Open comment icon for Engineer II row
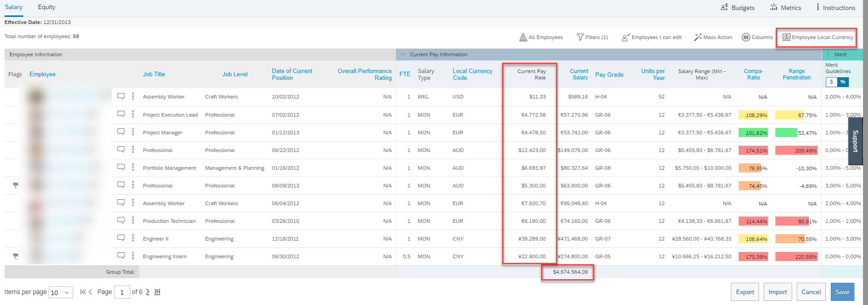This screenshot has height=305, width=868. click(x=121, y=238)
